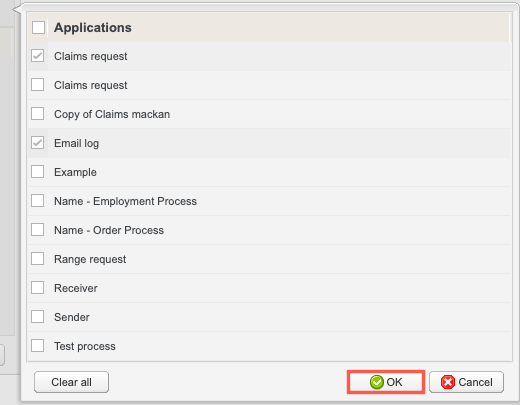Check the Sender checkbox
The width and height of the screenshot is (520, 405).
click(x=37, y=317)
